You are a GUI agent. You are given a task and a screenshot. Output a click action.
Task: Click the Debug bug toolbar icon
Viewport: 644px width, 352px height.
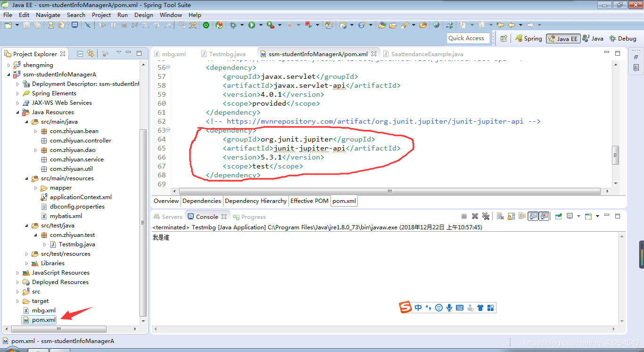233,25
